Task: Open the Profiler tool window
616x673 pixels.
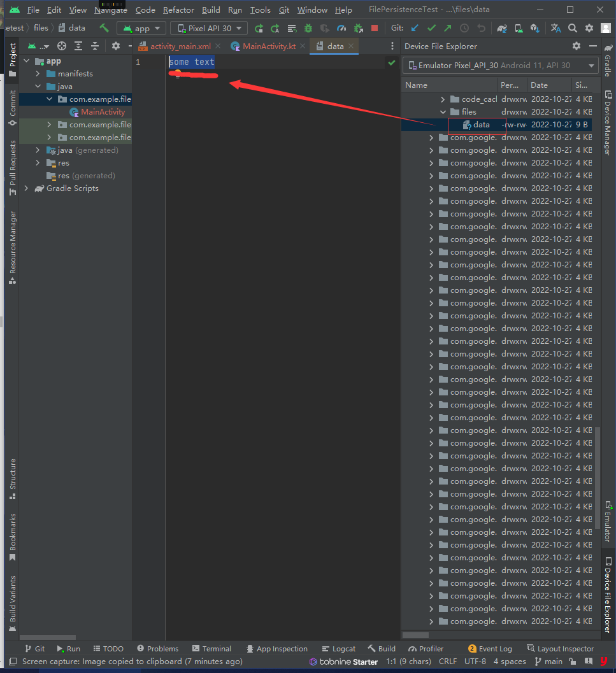Action: tap(426, 648)
